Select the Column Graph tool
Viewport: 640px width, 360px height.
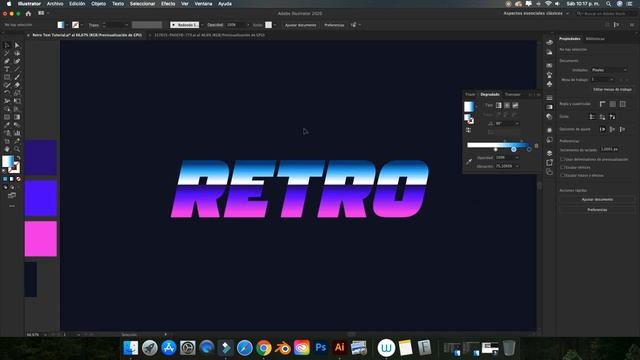click(17, 133)
